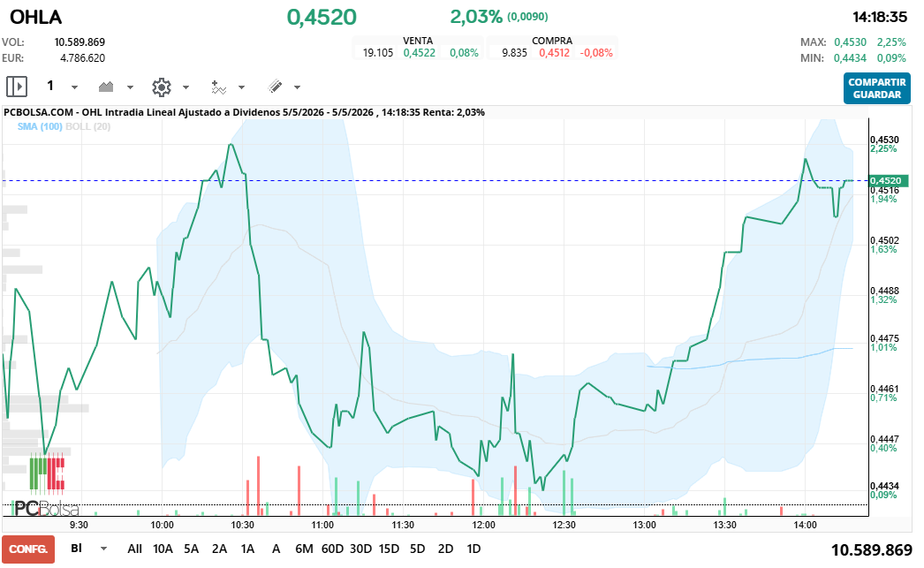924x568 pixels.
Task: Open the chart type area icon
Action: [x=106, y=87]
